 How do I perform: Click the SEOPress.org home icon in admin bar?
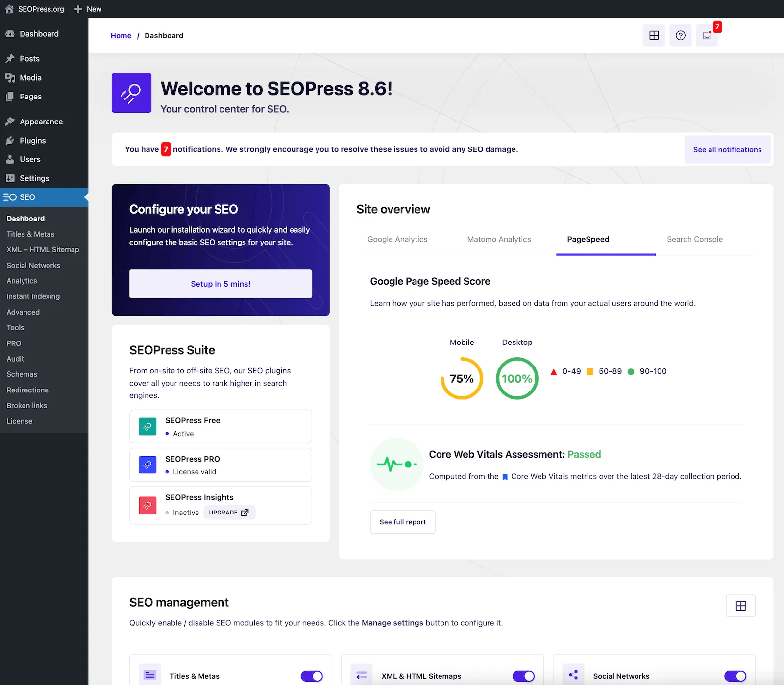coord(8,8)
